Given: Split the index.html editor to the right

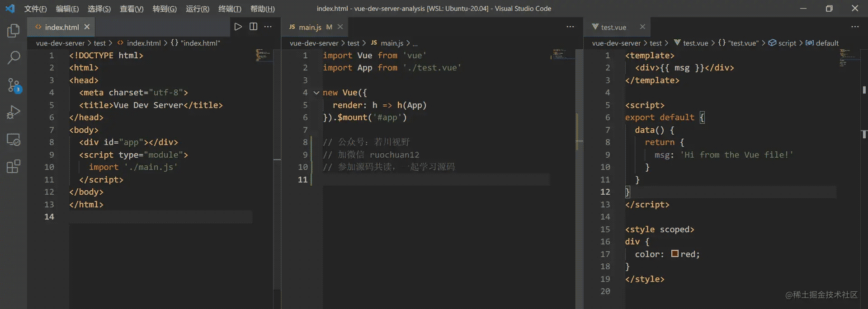Looking at the screenshot, I should 253,27.
